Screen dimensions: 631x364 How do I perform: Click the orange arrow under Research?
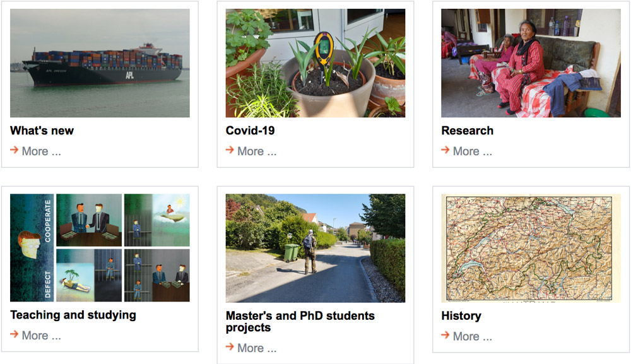click(x=445, y=150)
